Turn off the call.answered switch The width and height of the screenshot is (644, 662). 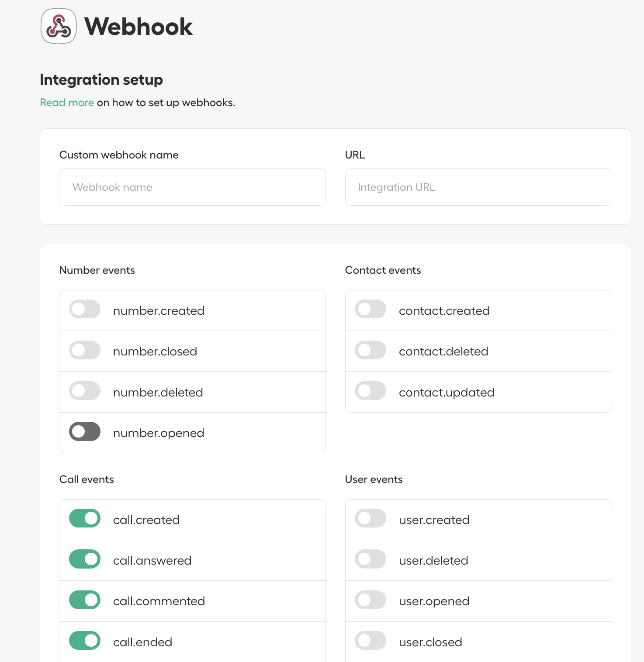click(x=85, y=559)
